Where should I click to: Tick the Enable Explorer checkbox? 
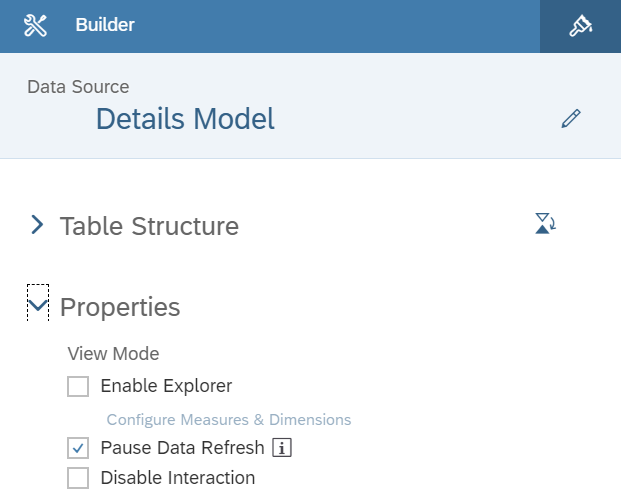pyautogui.click(x=78, y=386)
